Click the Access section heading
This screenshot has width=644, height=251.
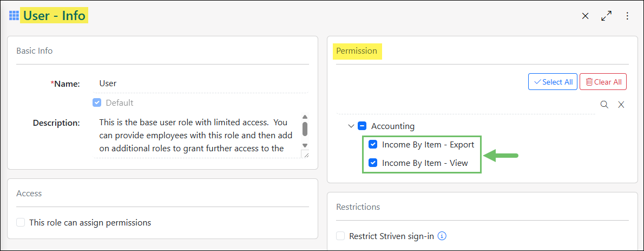click(29, 193)
